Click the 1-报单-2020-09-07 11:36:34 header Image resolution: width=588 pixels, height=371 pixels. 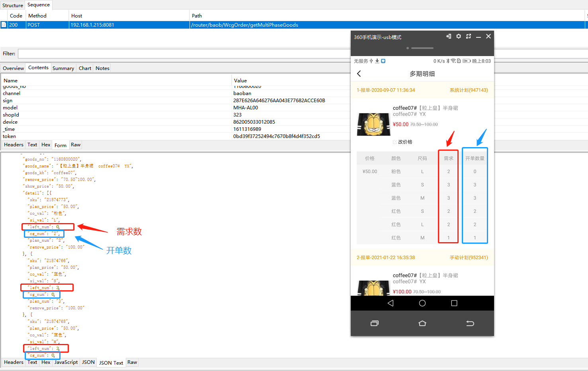click(386, 90)
